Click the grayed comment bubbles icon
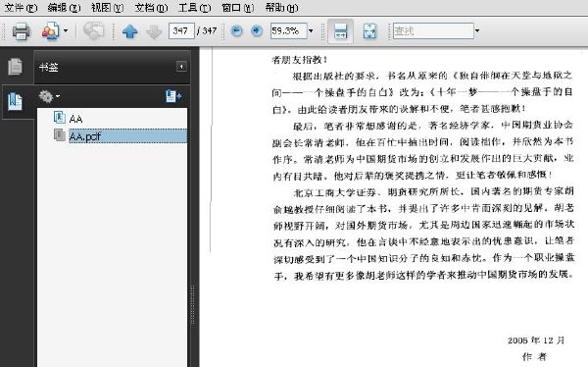 point(94,30)
